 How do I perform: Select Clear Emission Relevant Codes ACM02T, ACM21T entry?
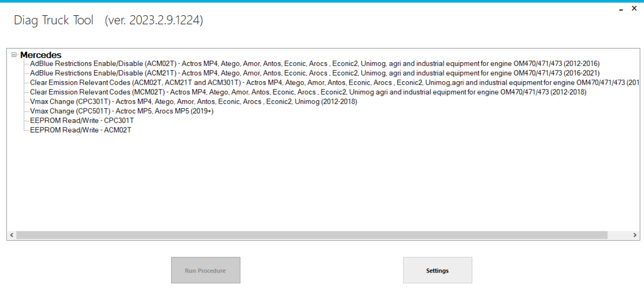coord(334,83)
